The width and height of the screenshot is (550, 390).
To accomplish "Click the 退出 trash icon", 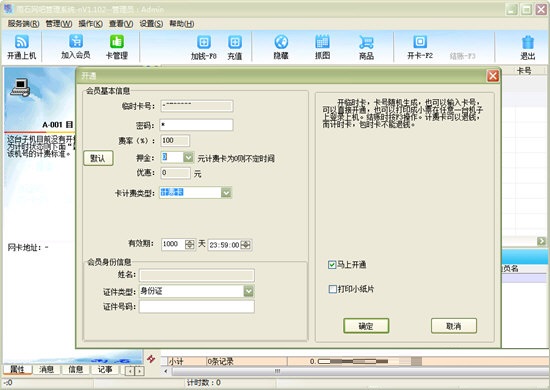I will click(528, 42).
